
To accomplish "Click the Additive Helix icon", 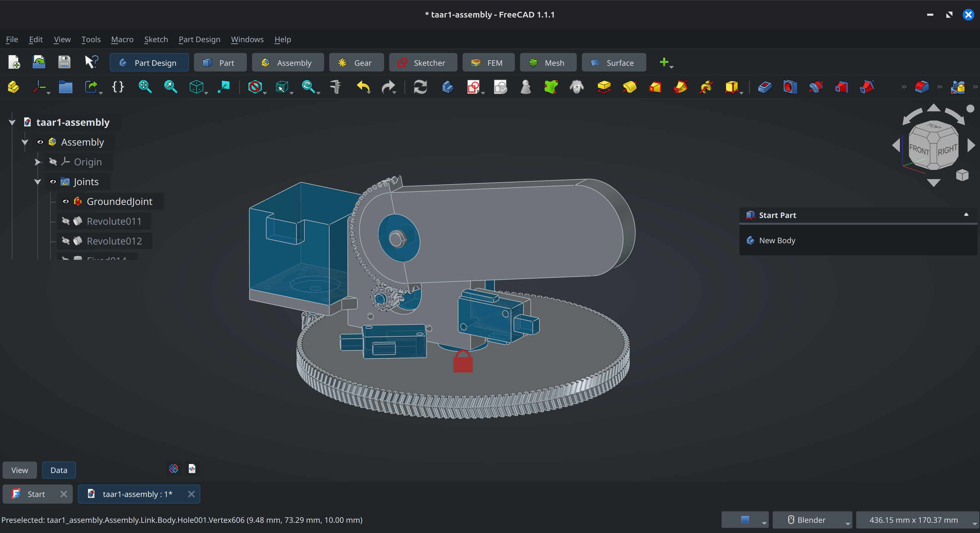I will [x=706, y=87].
